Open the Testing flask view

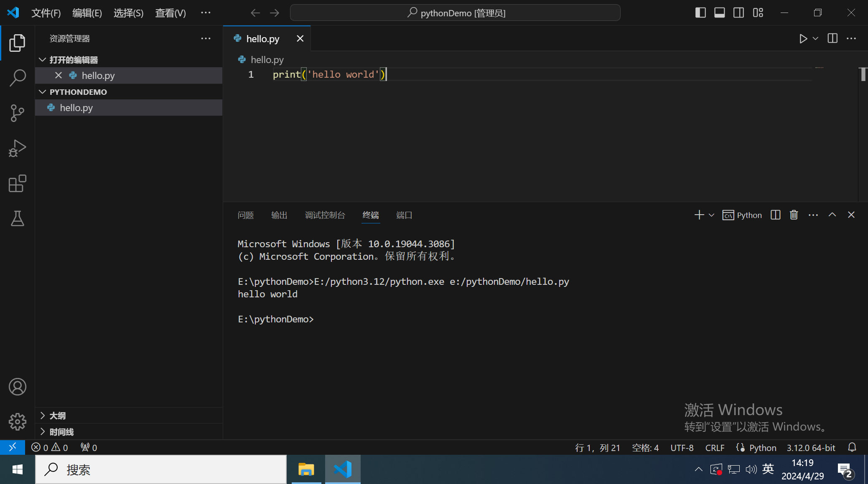[17, 218]
